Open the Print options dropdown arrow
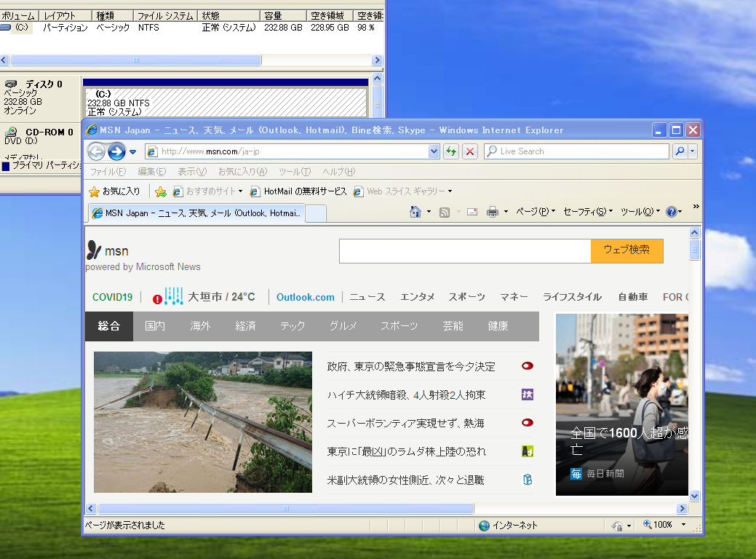 506,212
